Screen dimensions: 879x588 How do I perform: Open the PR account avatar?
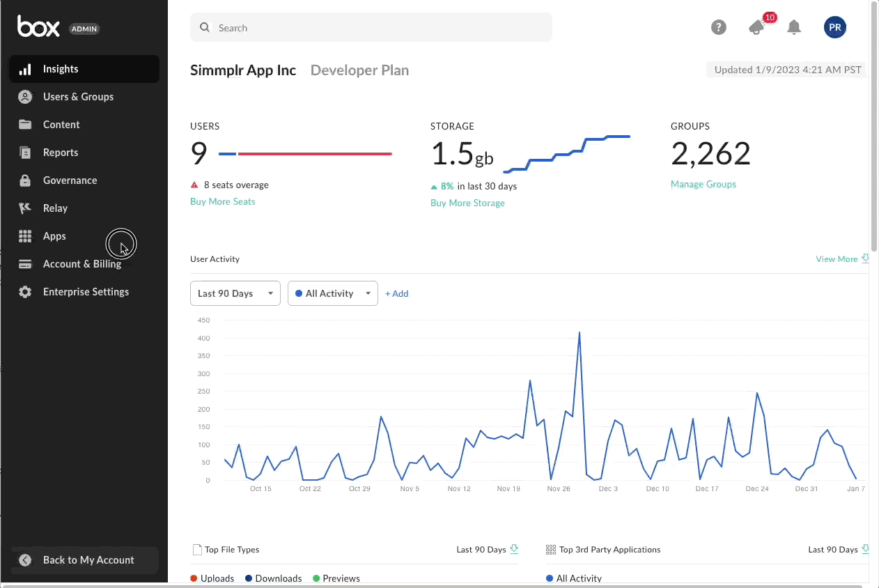834,27
